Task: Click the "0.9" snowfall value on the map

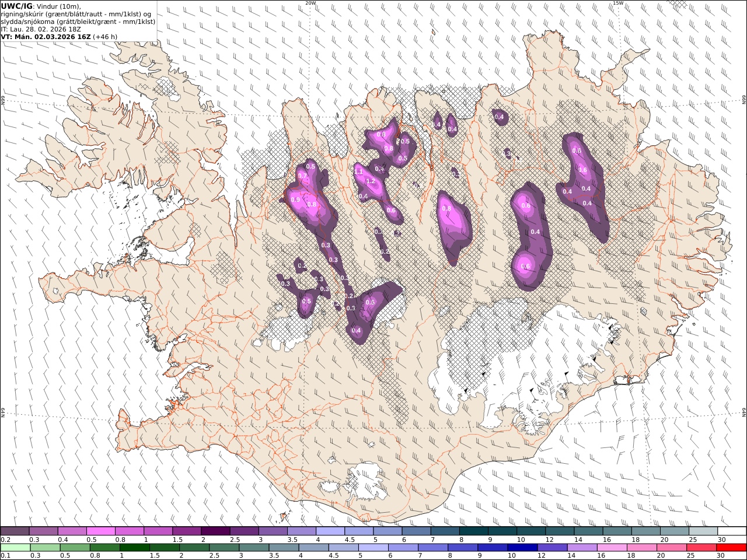Action: pyautogui.click(x=295, y=200)
